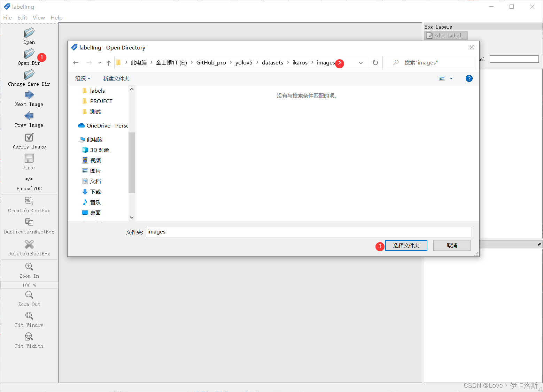Open the dialog help question-mark icon
This screenshot has width=543, height=392.
point(469,78)
